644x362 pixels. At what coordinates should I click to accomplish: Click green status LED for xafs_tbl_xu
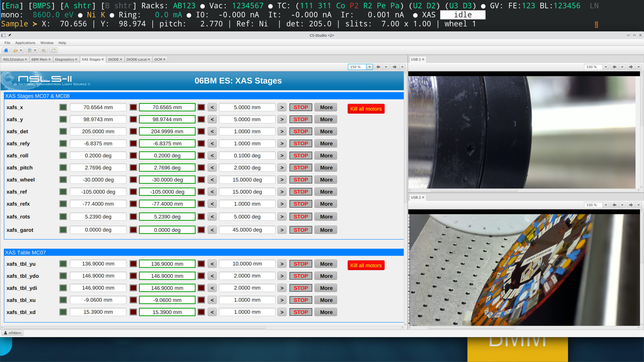point(63,300)
